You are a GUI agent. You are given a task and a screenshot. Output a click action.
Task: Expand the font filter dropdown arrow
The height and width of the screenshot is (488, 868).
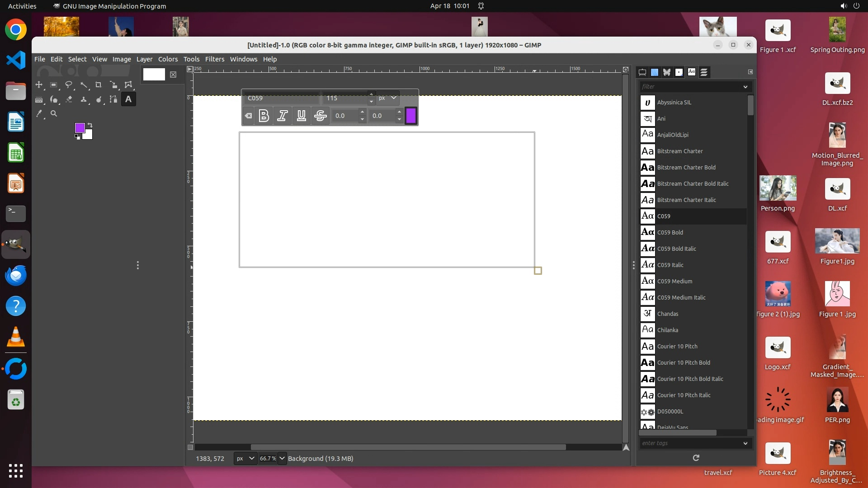(745, 87)
